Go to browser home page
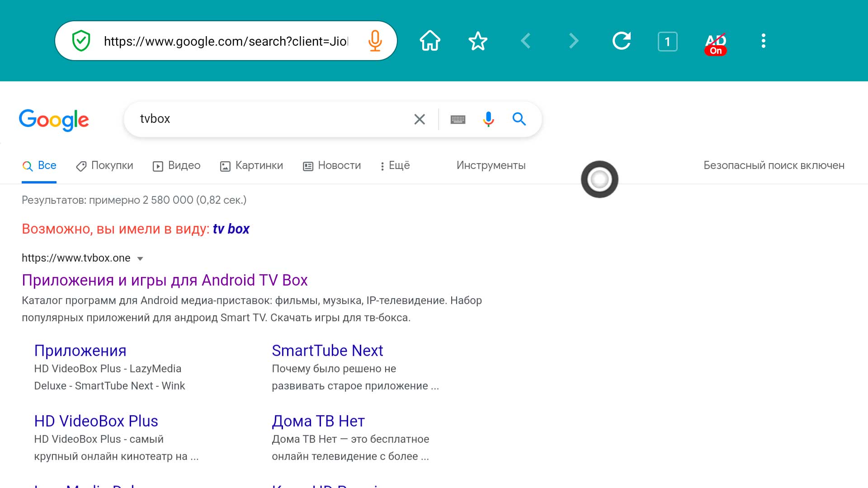868x488 pixels. click(430, 41)
